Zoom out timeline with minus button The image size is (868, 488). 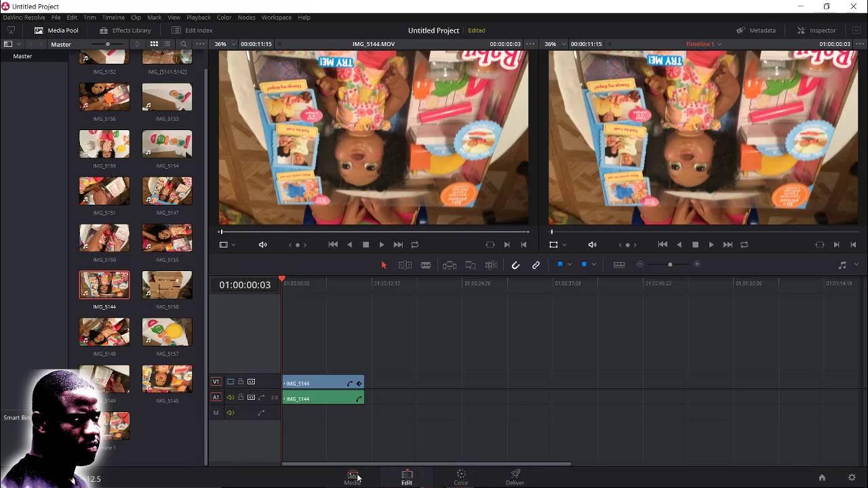(640, 264)
